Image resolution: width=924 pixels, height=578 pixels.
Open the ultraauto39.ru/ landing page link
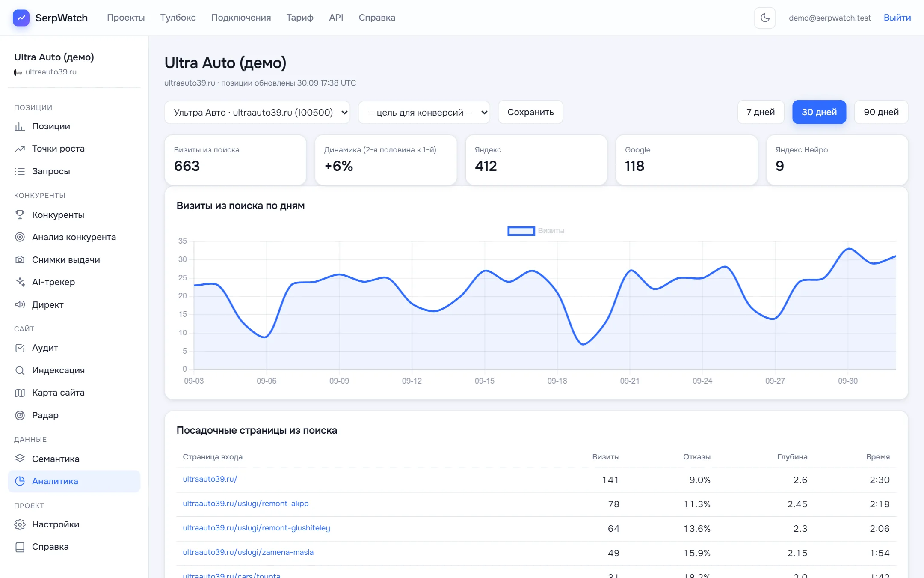pos(210,479)
